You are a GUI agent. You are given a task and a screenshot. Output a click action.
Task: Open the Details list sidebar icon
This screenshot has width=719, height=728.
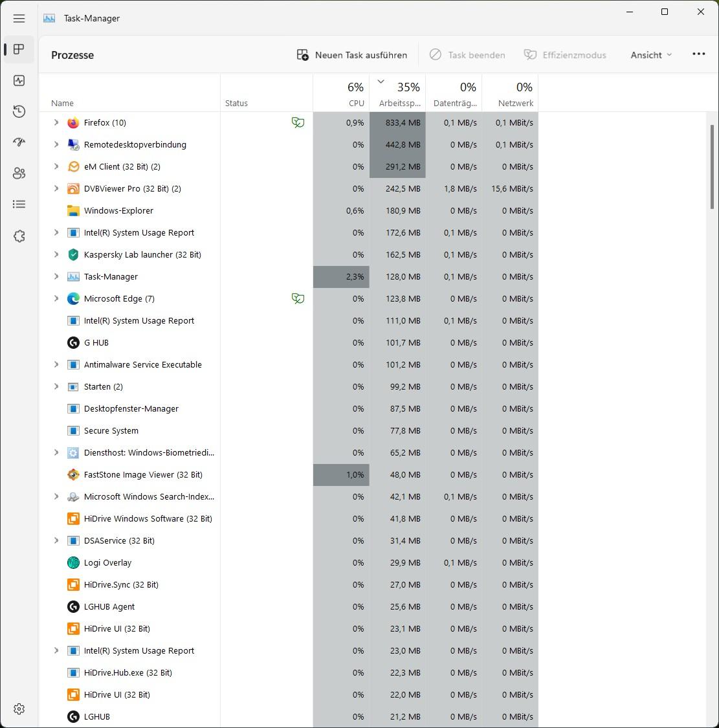[19, 204]
